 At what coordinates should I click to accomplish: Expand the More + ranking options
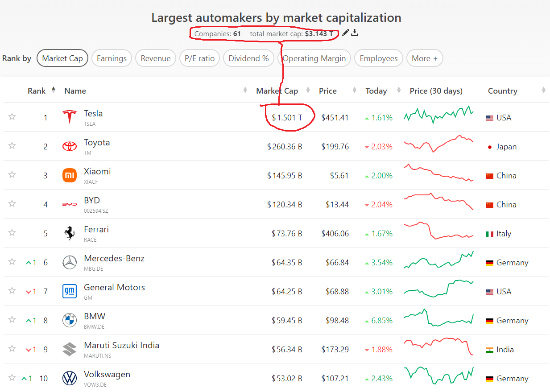pyautogui.click(x=424, y=58)
